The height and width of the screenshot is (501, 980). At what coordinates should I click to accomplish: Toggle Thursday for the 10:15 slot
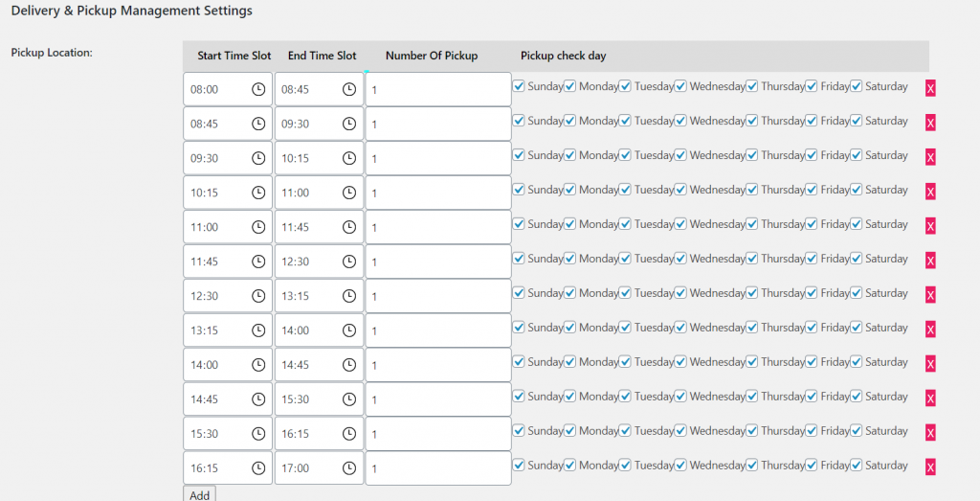point(752,189)
